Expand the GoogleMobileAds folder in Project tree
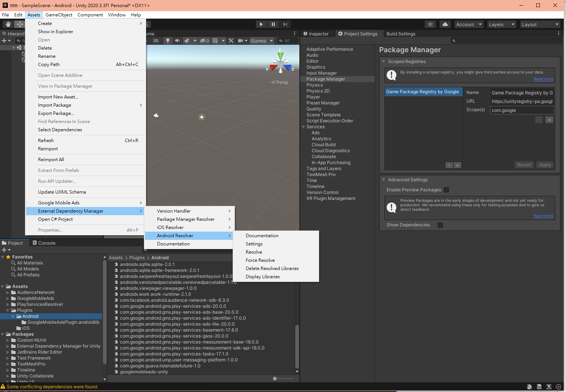 [8, 298]
